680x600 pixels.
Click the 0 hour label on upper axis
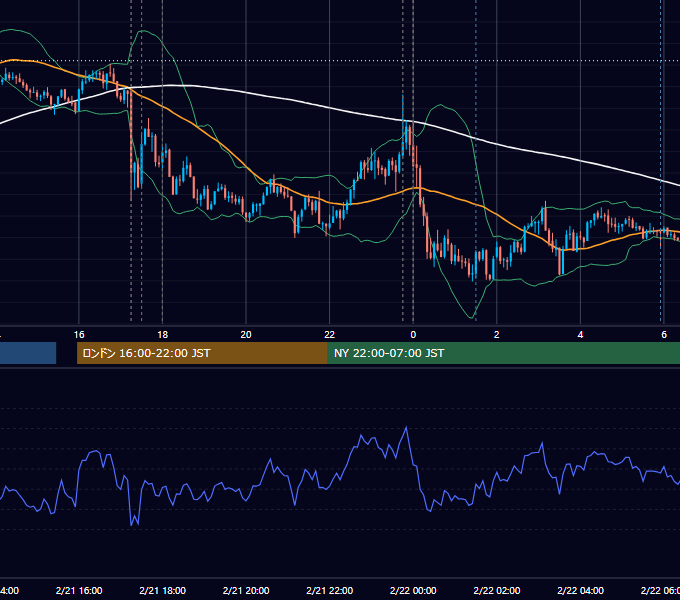click(413, 335)
